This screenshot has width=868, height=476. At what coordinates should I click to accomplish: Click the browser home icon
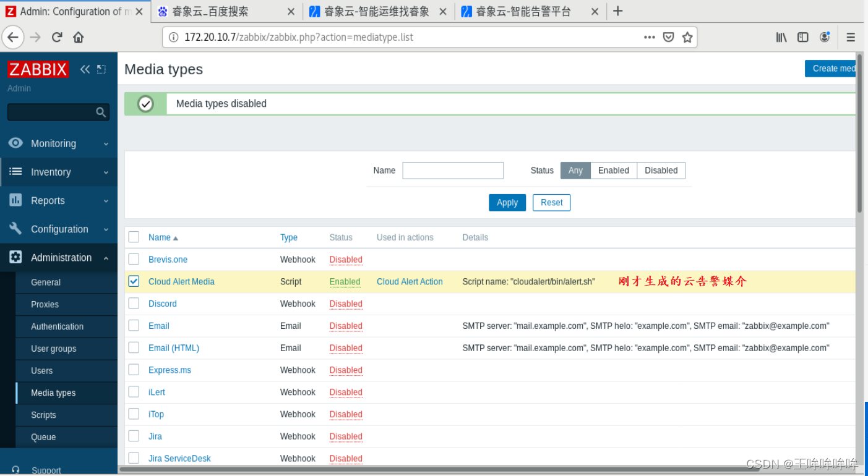coord(78,37)
